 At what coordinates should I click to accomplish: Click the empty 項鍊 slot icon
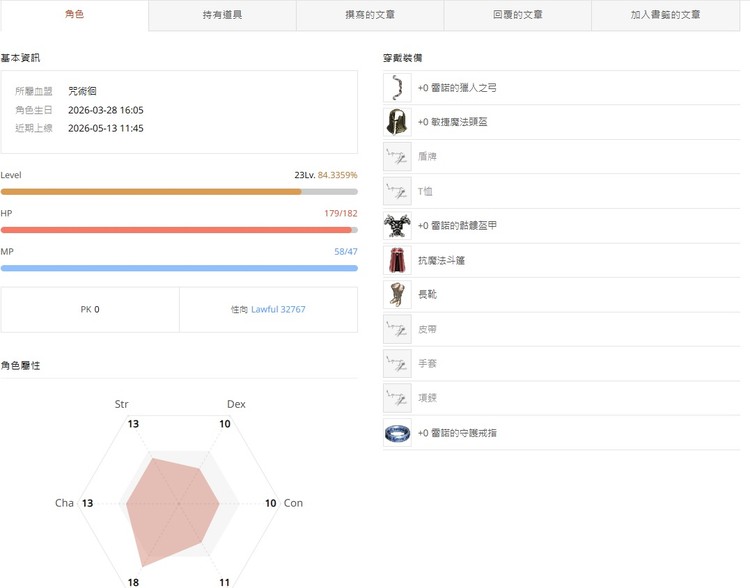(x=397, y=398)
